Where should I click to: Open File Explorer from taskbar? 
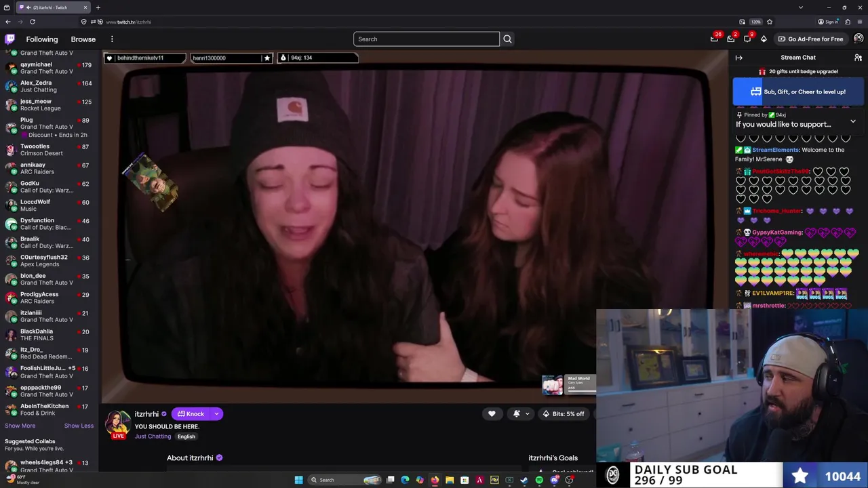tap(450, 480)
